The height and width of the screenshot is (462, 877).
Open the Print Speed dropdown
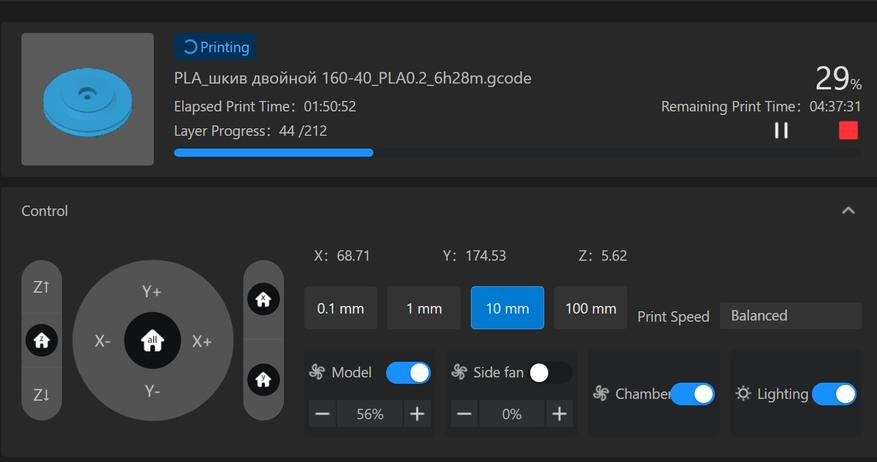pyautogui.click(x=790, y=316)
